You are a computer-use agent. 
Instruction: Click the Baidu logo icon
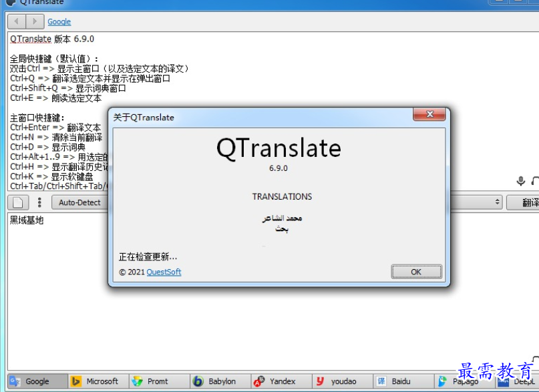[x=381, y=381]
